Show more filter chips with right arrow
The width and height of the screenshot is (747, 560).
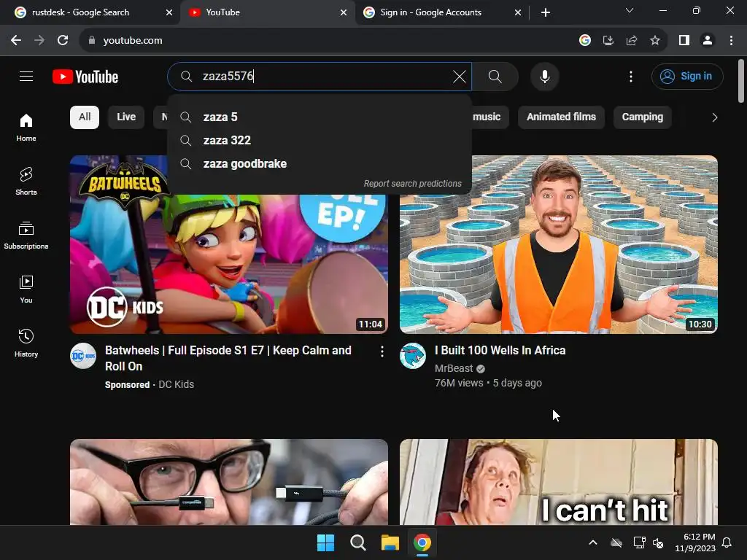click(x=714, y=117)
